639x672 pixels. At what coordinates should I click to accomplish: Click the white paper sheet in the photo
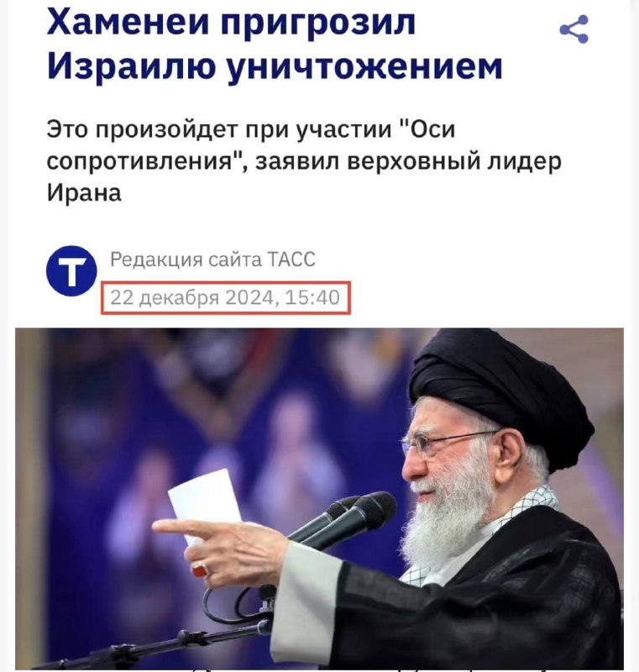pos(204,501)
